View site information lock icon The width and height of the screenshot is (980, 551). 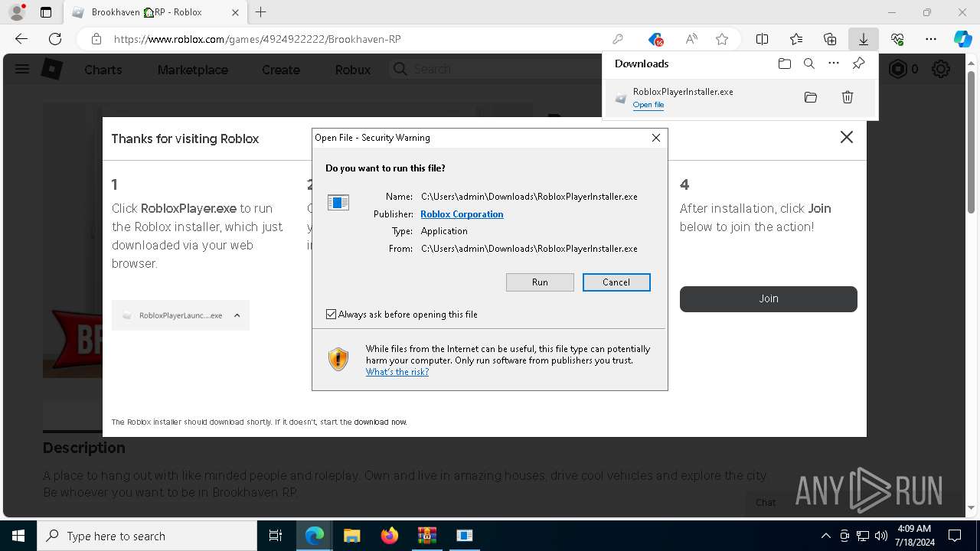pyautogui.click(x=96, y=39)
